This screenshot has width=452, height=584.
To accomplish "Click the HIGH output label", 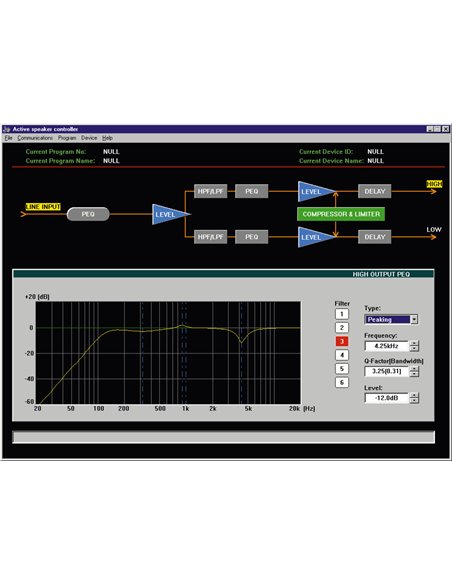I will pos(434,184).
